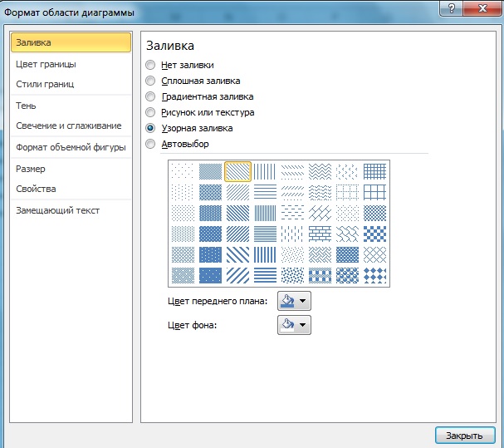Viewport: 504px width, 448px height.
Task: Open the 'Тень' section in sidebar
Action: coord(27,106)
